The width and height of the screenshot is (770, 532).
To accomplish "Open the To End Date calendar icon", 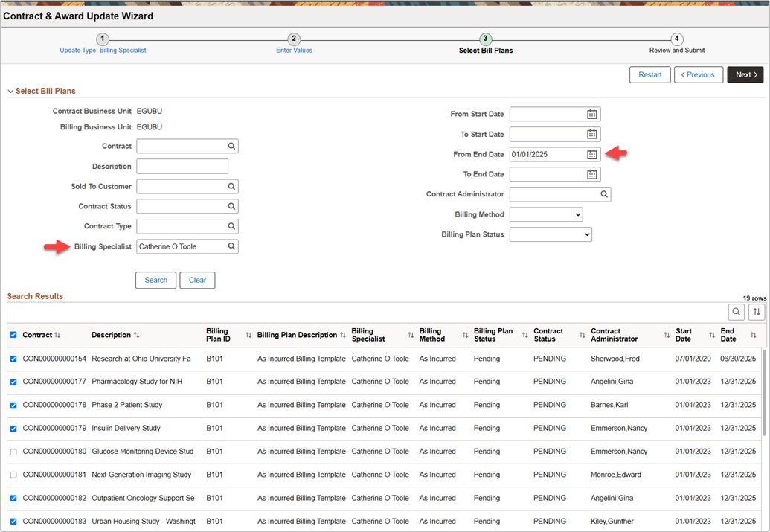I will [x=592, y=174].
